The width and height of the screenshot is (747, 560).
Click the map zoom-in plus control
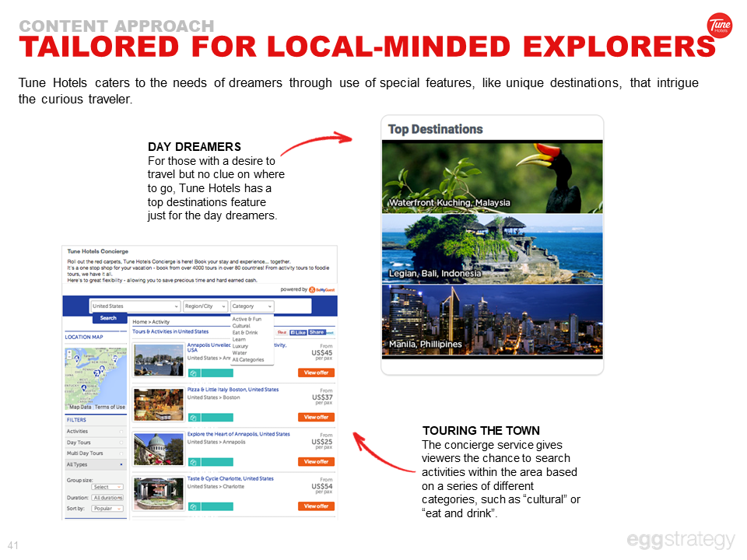[x=69, y=353]
